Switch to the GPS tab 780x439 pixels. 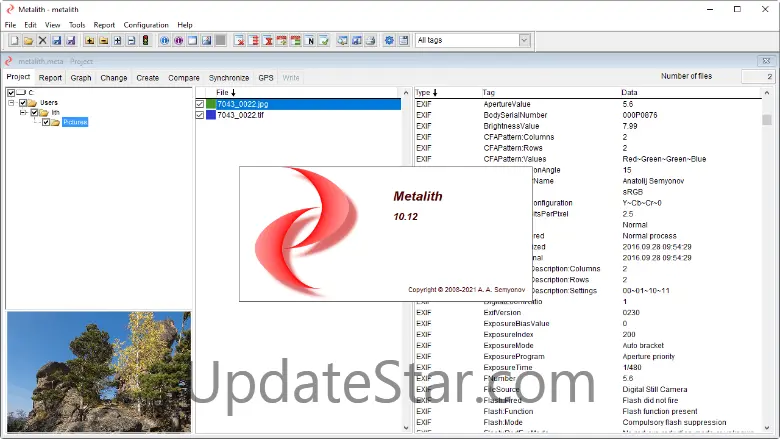pos(266,78)
